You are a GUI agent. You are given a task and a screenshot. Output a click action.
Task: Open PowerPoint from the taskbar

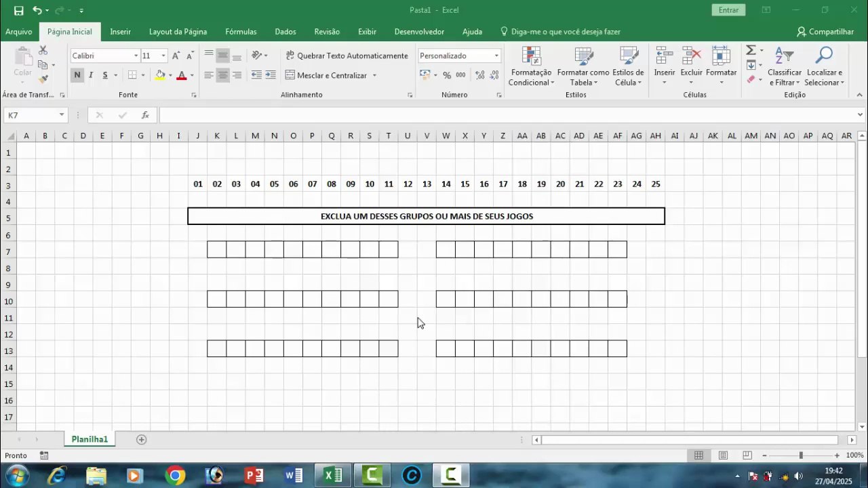[254, 475]
